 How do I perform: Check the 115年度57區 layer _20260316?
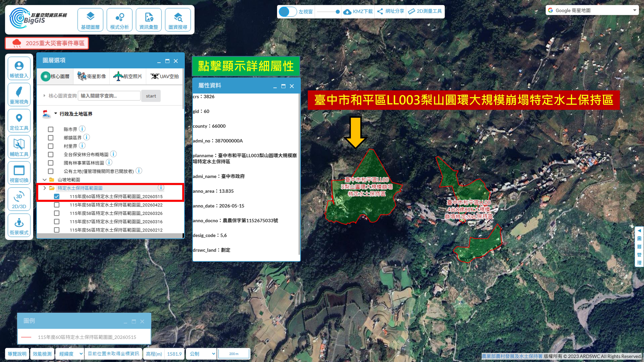[57, 222]
